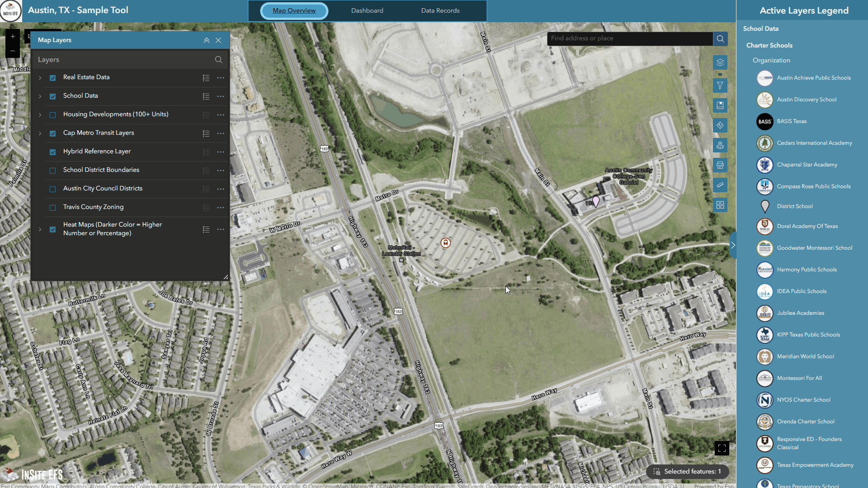Image resolution: width=868 pixels, height=488 pixels.
Task: Click the pink school pin on map
Action: pyautogui.click(x=596, y=201)
